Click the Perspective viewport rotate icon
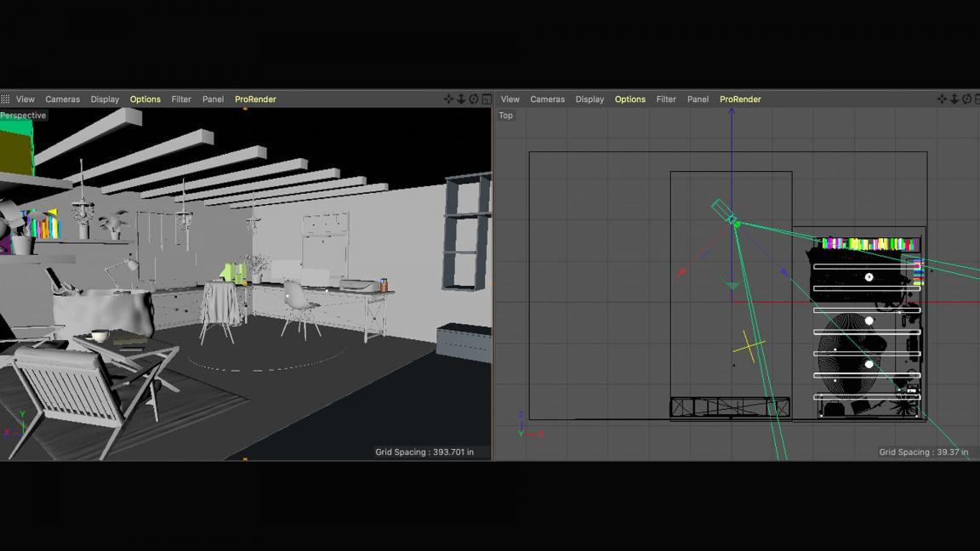Screen dimensions: 980x551 [474, 99]
